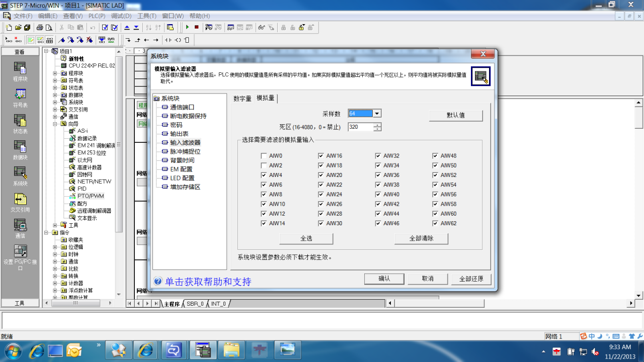Image resolution: width=644 pixels, height=362 pixels.
Task: Insert a contact via the LAD toolbar icon
Action: pyautogui.click(x=168, y=40)
